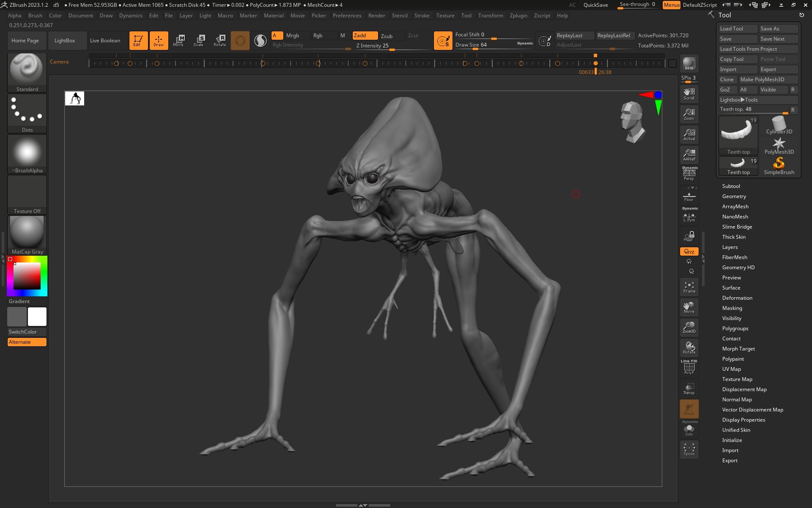Open the Transform menu
812x508 pixels.
click(x=491, y=16)
